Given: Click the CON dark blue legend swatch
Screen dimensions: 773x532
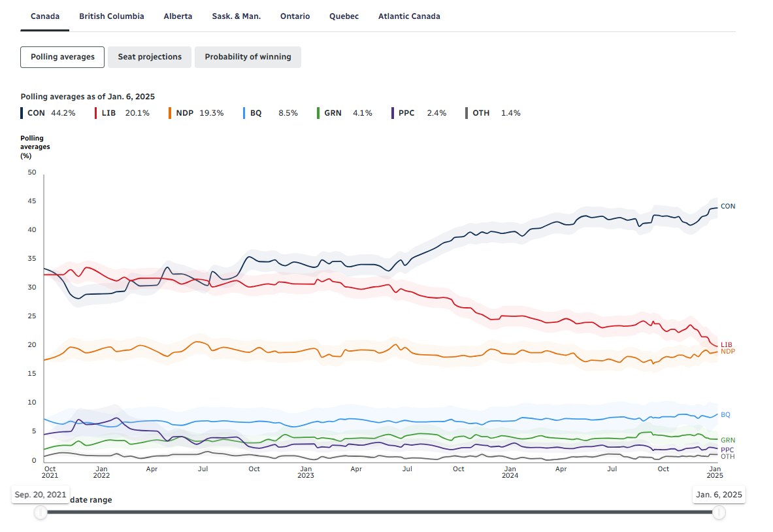Looking at the screenshot, I should tap(22, 113).
